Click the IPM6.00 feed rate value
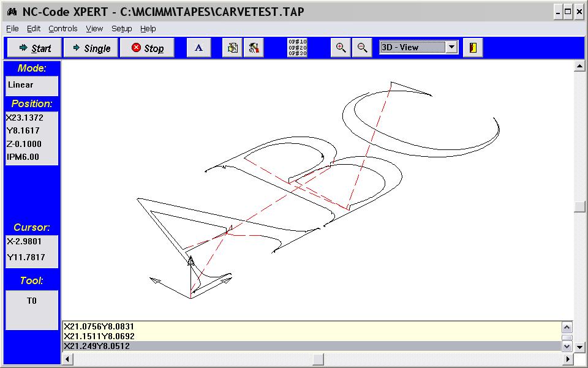This screenshot has height=368, width=588. (x=23, y=157)
